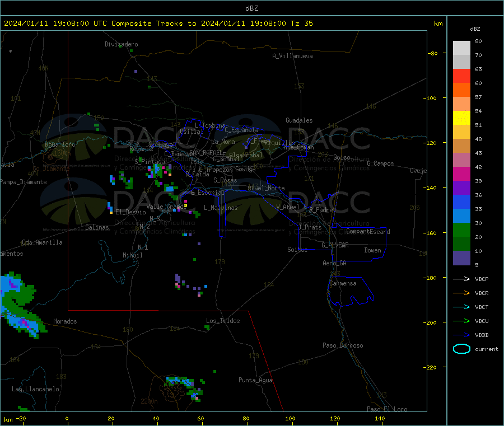Click the 'Morados' map label
Viewport: 504px width, 426px height.
(65, 321)
